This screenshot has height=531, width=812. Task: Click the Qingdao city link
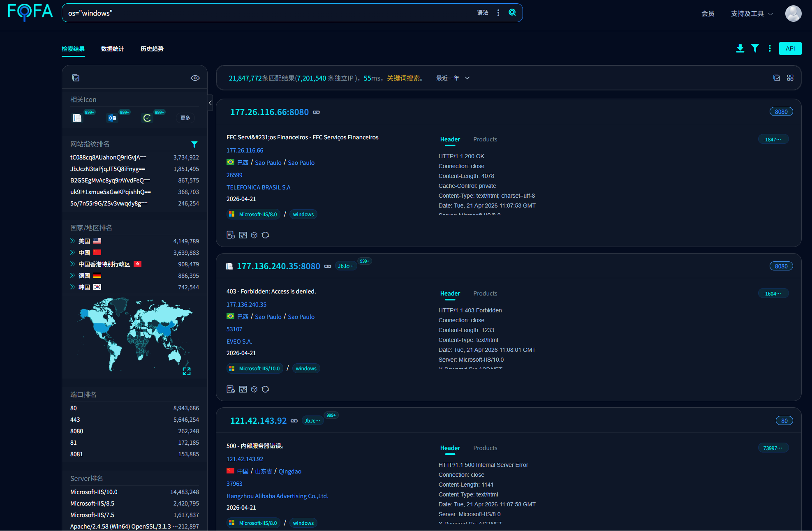[x=290, y=471]
